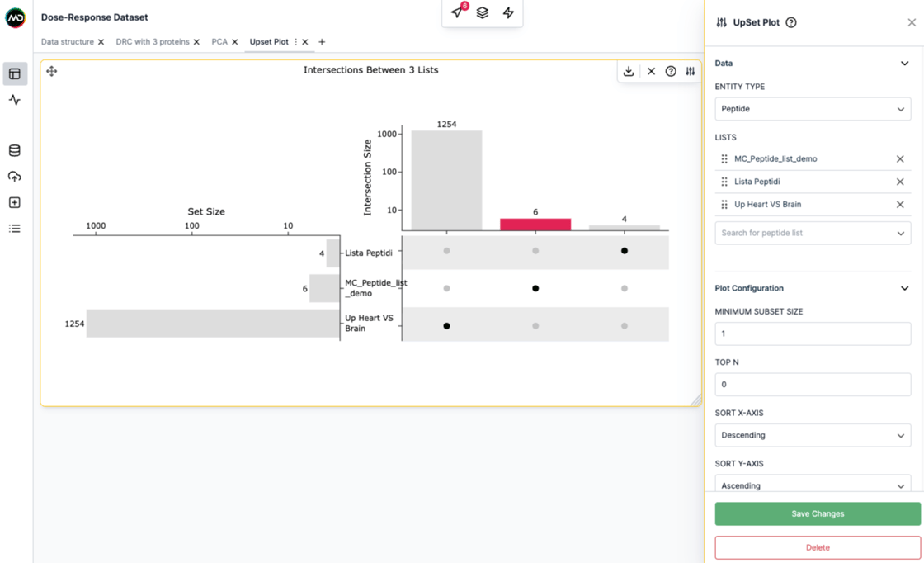Click drag handle of Lista Peptidi
This screenshot has width=924, height=563.
(x=724, y=182)
